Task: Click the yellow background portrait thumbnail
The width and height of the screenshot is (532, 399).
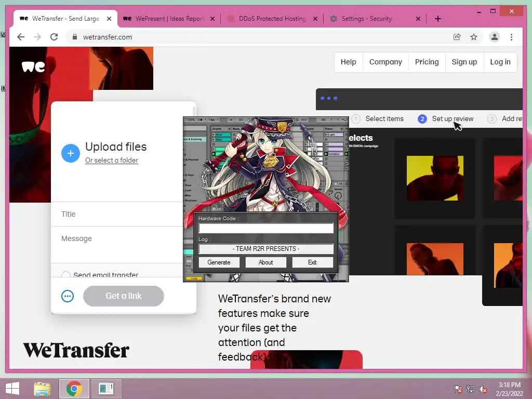Action: pyautogui.click(x=435, y=178)
